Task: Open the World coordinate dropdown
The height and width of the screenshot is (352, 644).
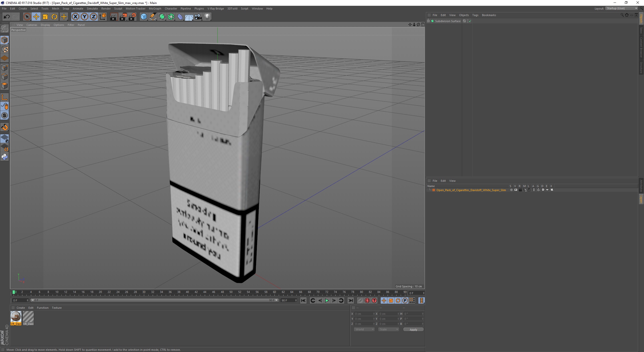Action: click(364, 330)
